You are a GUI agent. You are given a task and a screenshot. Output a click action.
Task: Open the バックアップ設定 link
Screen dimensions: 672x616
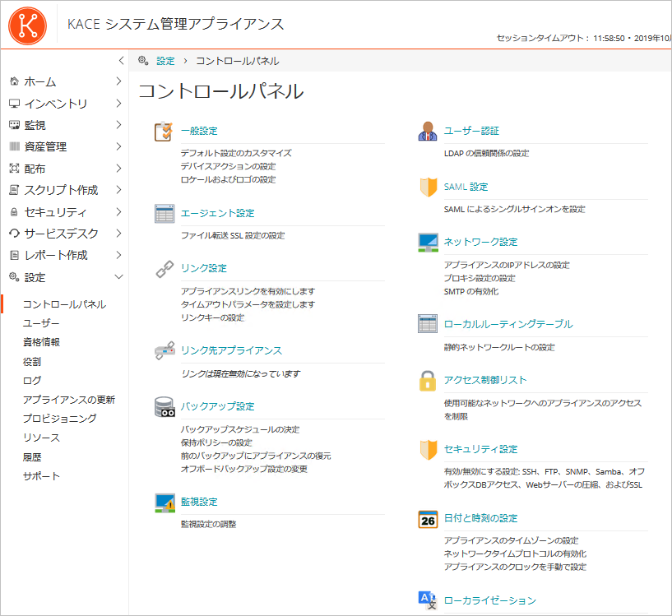click(x=217, y=406)
